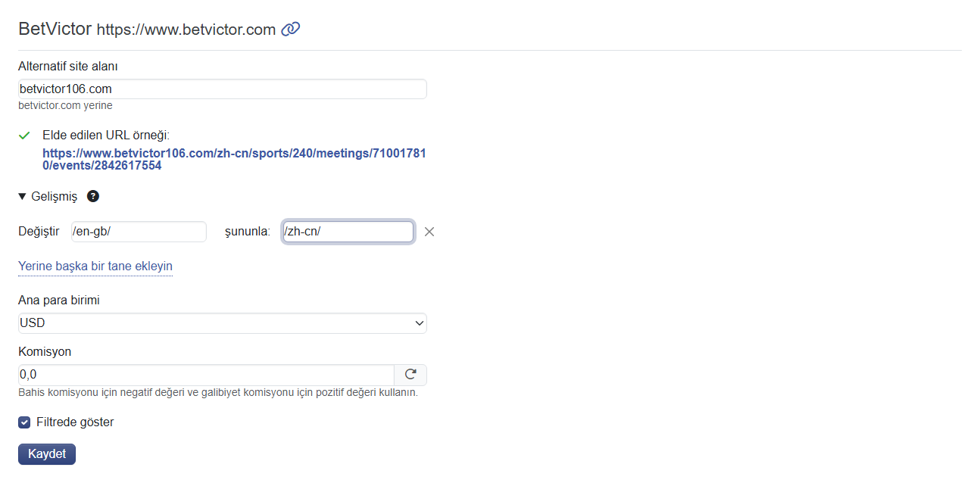Viewport: 980px width, 483px height.
Task: Click the Yerine başka bir tane ekleyin link
Action: tap(95, 266)
